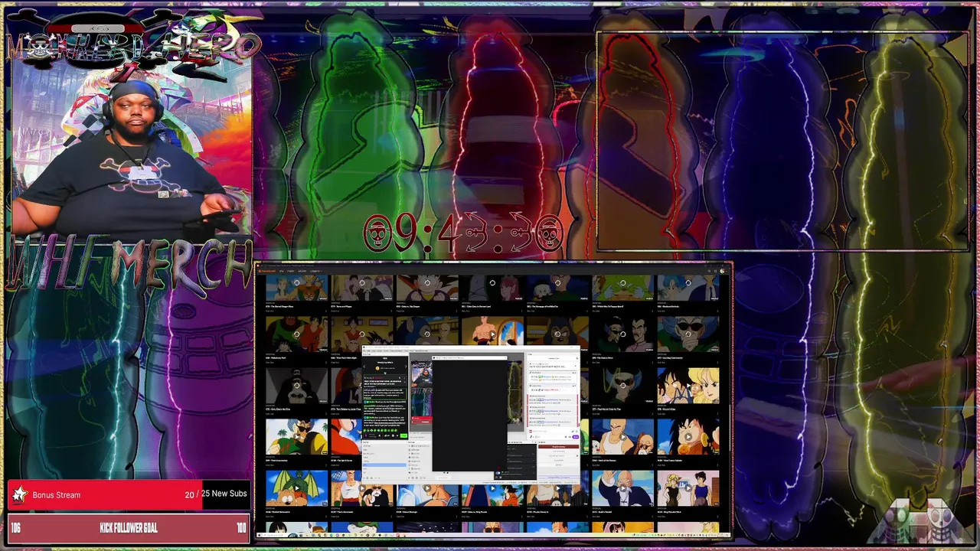The width and height of the screenshot is (980, 551).
Task: Open the Crunchyroll watchlist bookmark icon
Action: pos(715,271)
